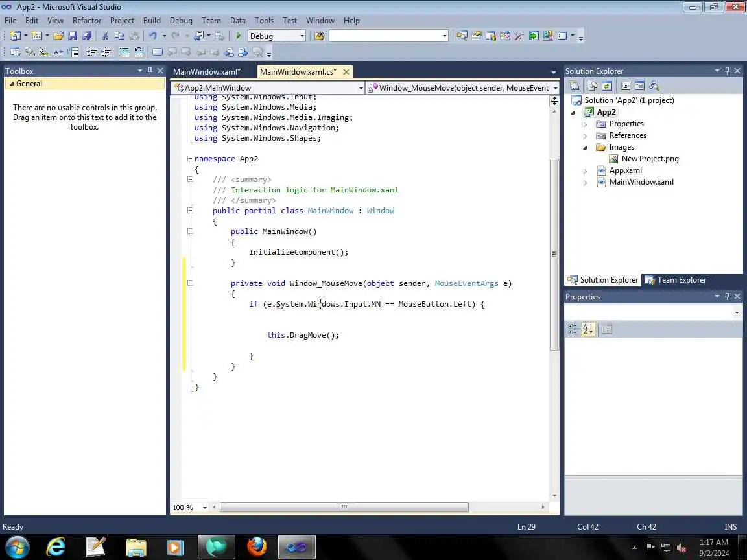This screenshot has height=560, width=747.
Task: Sort properties alphabetically with the A-Z icon
Action: [x=588, y=329]
